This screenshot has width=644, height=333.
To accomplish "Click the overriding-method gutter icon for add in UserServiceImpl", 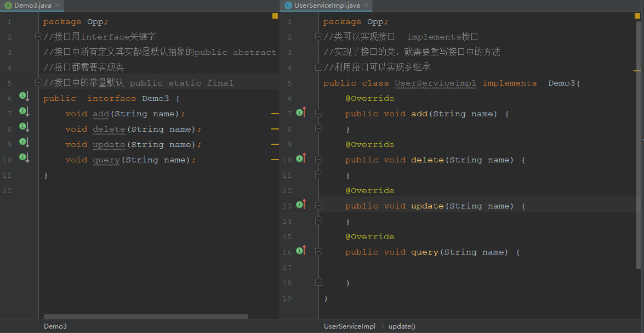I will [301, 112].
